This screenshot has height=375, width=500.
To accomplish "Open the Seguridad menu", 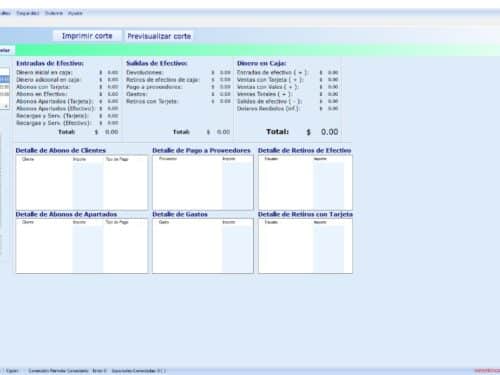I will [28, 13].
